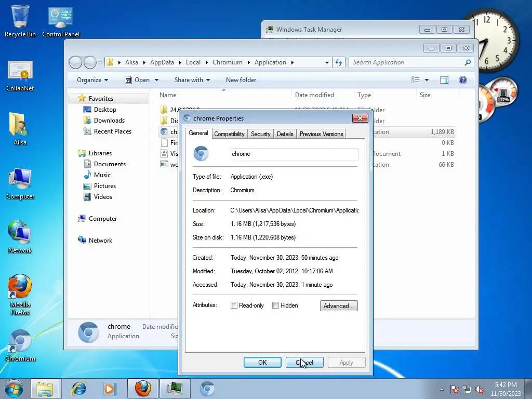The image size is (532, 399).
Task: Click the Date modified column header
Action: point(322,95)
